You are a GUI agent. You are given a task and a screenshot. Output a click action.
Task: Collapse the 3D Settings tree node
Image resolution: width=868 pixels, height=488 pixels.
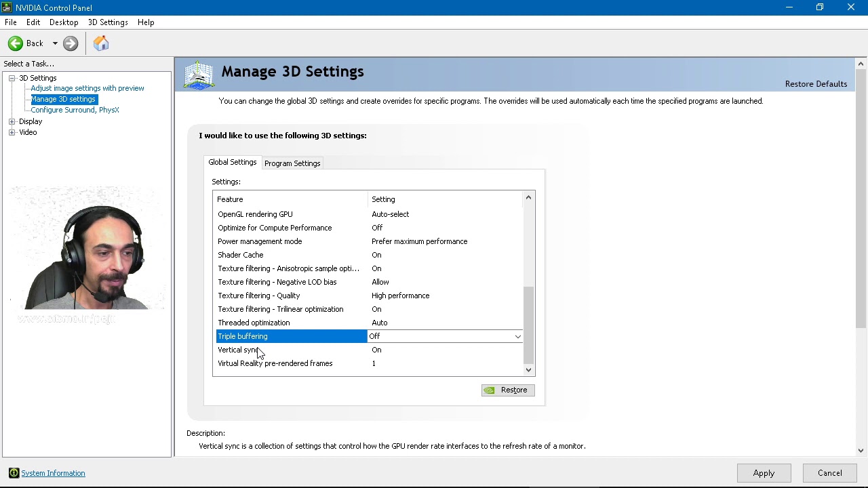(12, 78)
